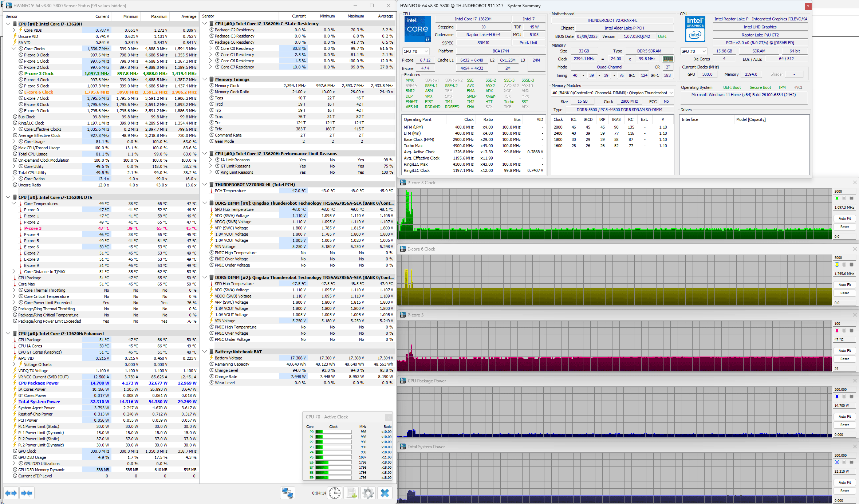Click the yellow color swatch in E-core 6 Clock graph
The height and width of the screenshot is (504, 859).
coord(837,264)
